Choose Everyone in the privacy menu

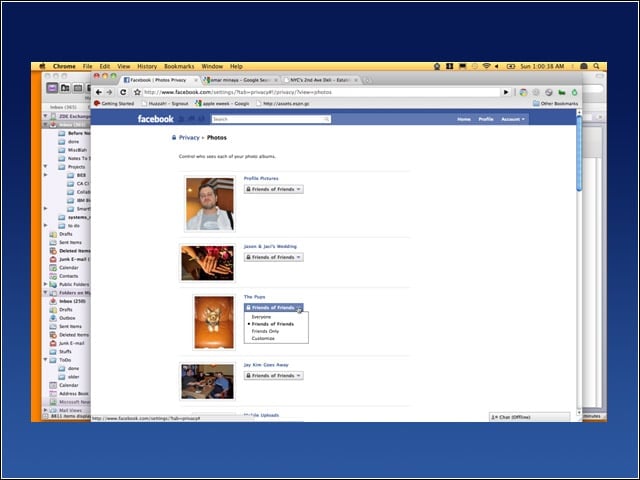pos(261,317)
